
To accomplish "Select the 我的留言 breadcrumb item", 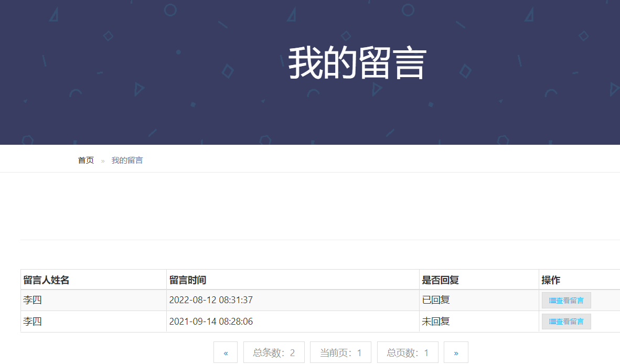I will pyautogui.click(x=126, y=160).
